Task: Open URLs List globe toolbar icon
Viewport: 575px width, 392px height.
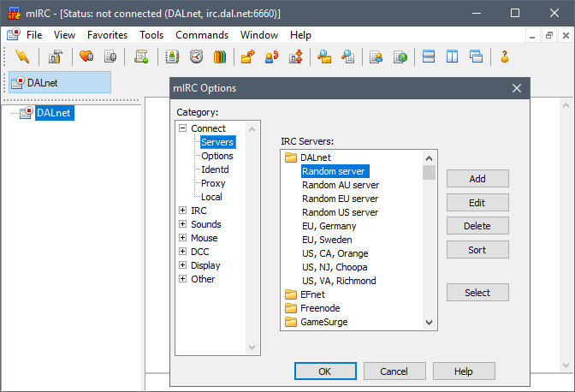Action: [400, 56]
